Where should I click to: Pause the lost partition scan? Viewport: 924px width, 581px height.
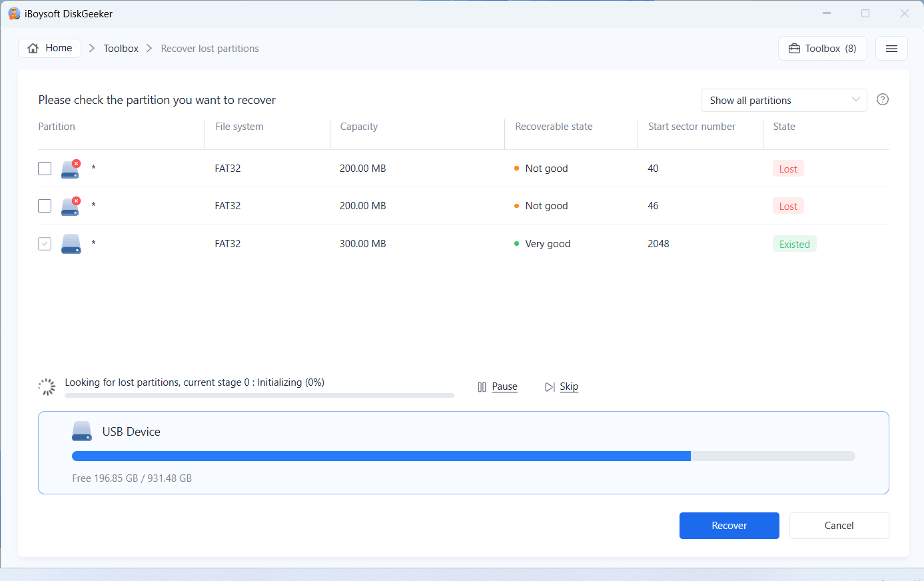(x=504, y=386)
